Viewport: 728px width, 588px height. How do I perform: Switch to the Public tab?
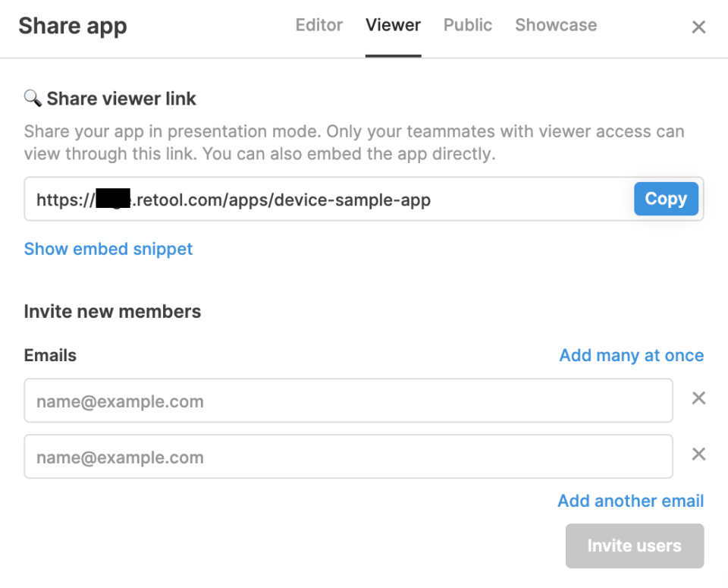[x=467, y=25]
